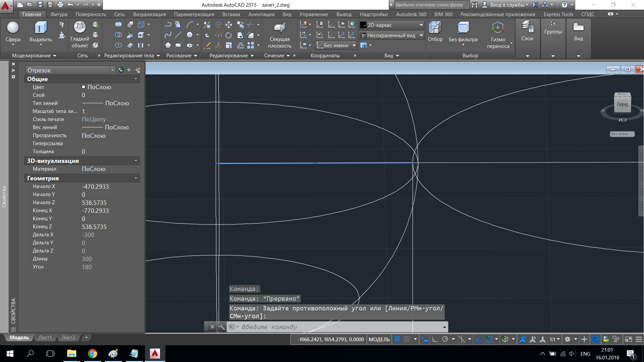644x362 pixels.
Task: Expand the Рисование panel
Action: click(181, 56)
